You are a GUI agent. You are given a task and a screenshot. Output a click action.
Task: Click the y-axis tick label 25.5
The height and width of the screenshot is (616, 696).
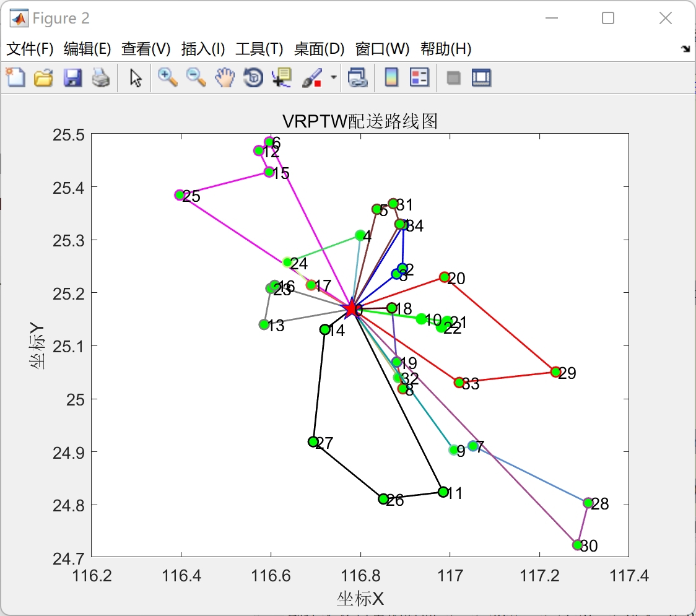tap(68, 134)
